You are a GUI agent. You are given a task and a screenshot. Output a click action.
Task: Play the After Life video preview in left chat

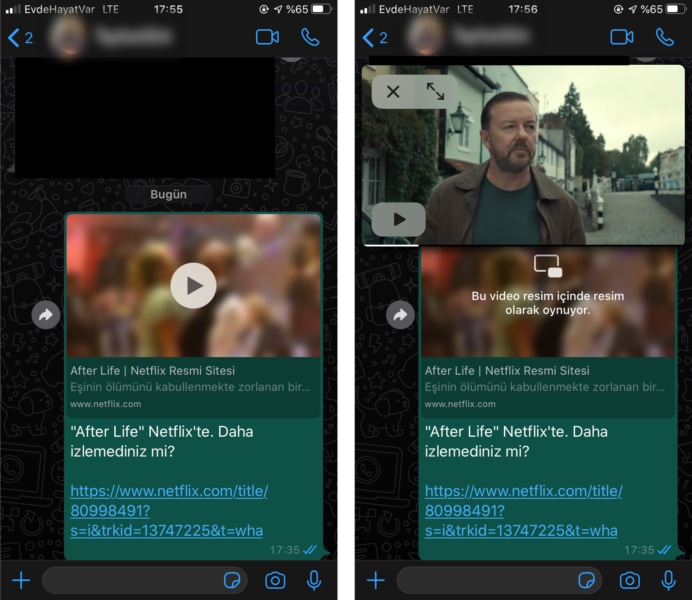(193, 285)
